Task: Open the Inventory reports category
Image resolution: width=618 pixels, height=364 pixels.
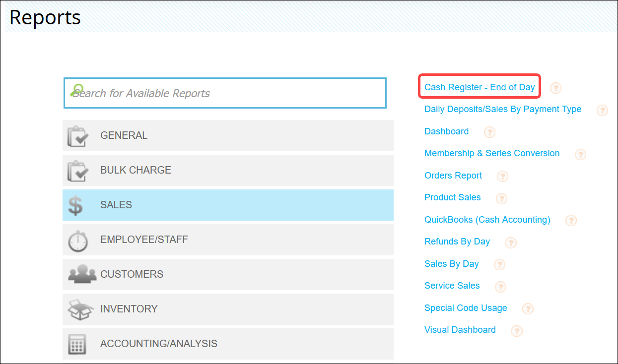Action: pyautogui.click(x=228, y=309)
